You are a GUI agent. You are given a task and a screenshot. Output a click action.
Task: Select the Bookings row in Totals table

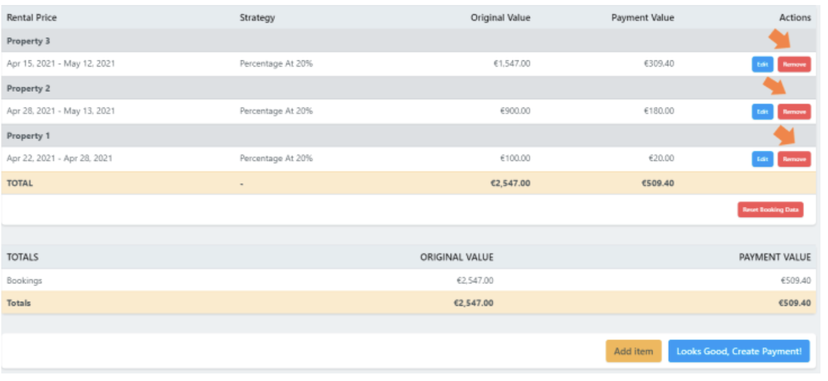[409, 280]
